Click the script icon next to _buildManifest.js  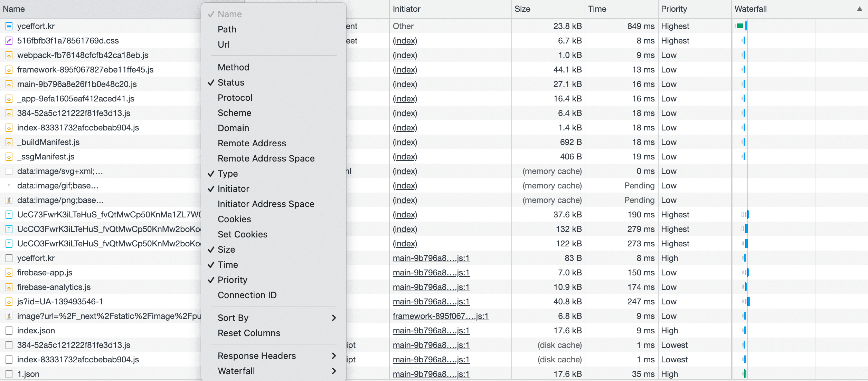(8, 142)
